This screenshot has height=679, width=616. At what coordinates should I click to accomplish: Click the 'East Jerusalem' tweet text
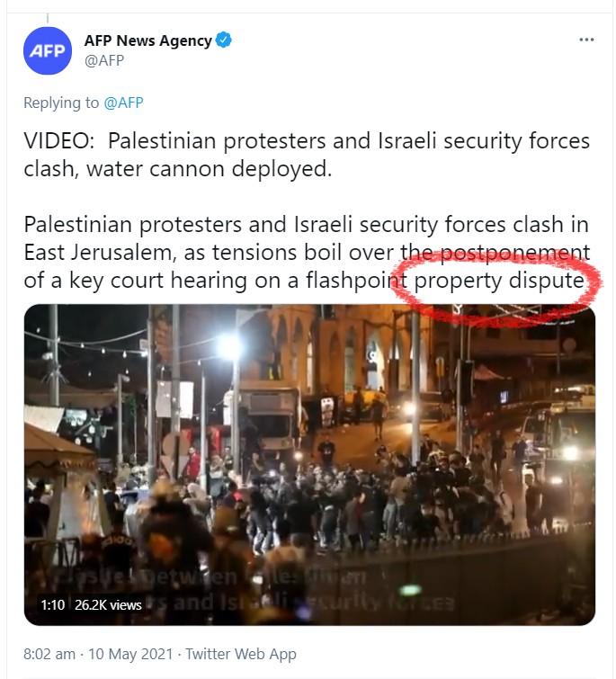100,252
